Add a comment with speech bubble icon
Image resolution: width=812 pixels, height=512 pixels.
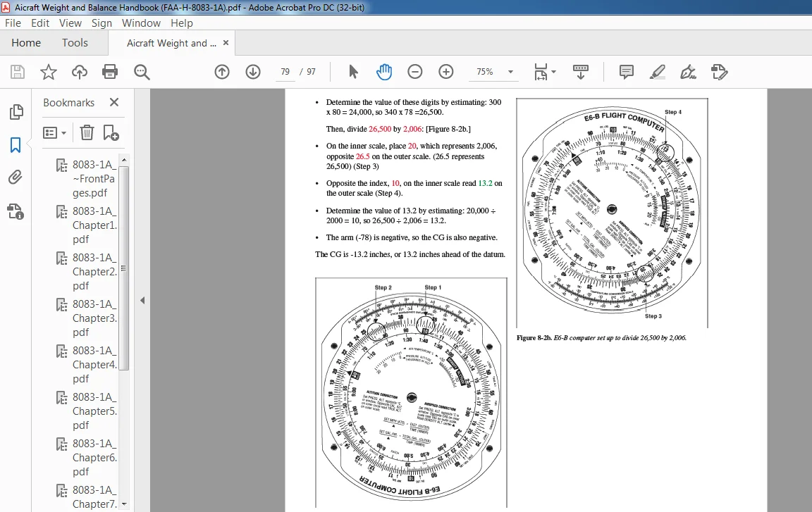[626, 72]
